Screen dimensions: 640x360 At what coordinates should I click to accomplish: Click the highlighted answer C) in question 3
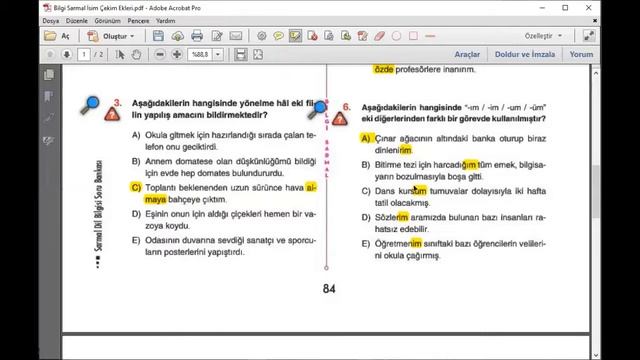coord(136,188)
